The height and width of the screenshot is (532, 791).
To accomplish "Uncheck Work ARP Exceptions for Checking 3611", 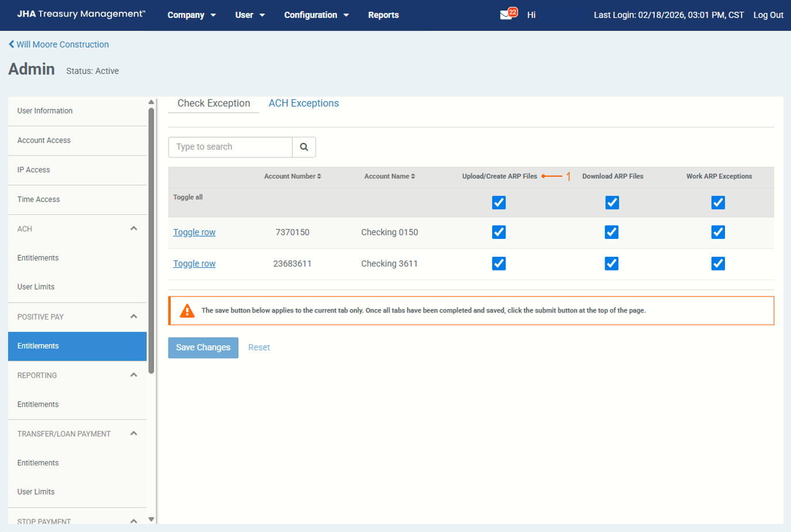I will (x=717, y=264).
